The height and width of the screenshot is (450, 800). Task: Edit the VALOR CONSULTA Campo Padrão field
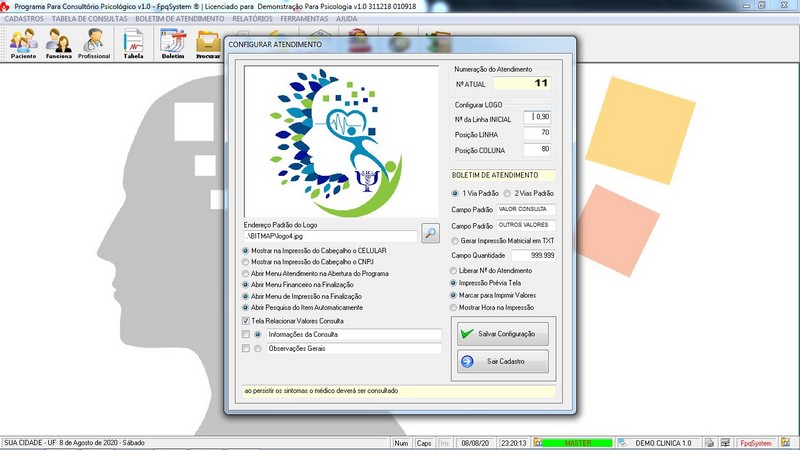(x=526, y=209)
